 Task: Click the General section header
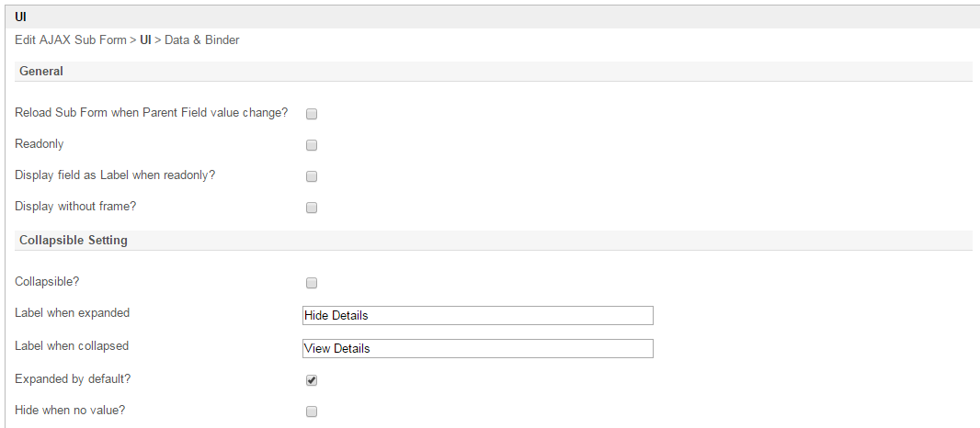(x=41, y=72)
